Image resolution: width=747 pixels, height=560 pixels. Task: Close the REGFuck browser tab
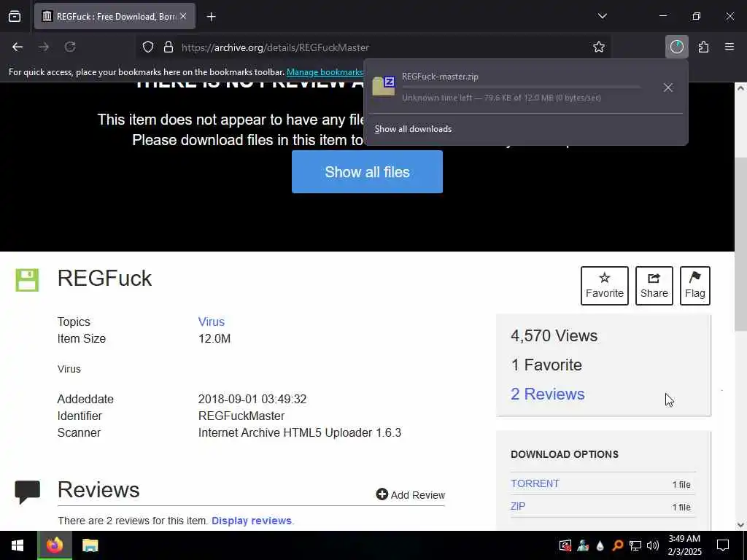[183, 16]
